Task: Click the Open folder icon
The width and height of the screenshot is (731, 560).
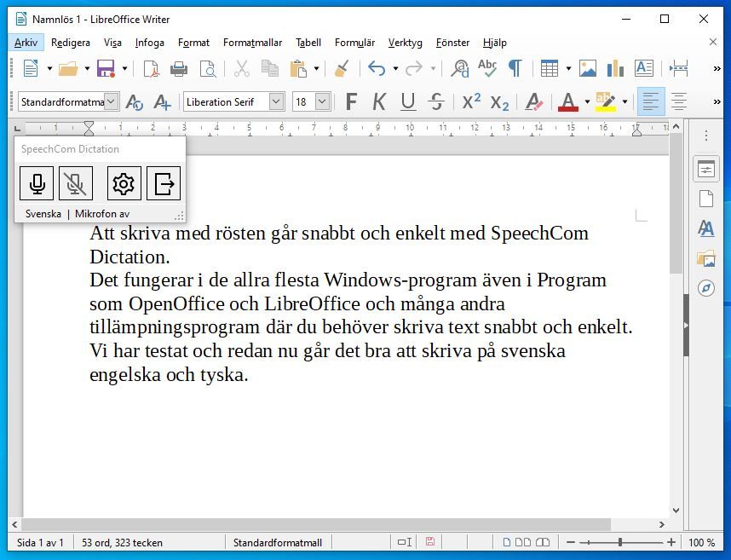Action: [x=68, y=69]
